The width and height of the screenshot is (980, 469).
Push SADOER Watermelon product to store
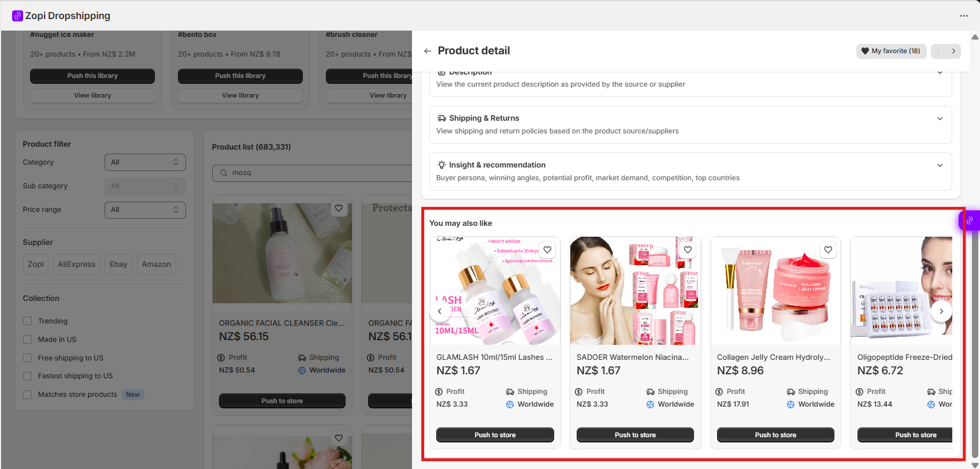pyautogui.click(x=636, y=435)
